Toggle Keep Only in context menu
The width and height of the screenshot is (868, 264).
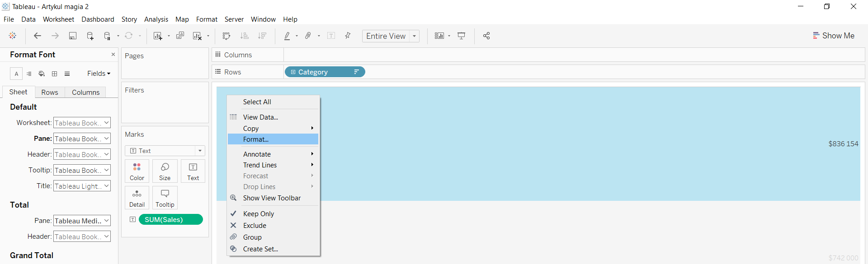[x=258, y=214]
